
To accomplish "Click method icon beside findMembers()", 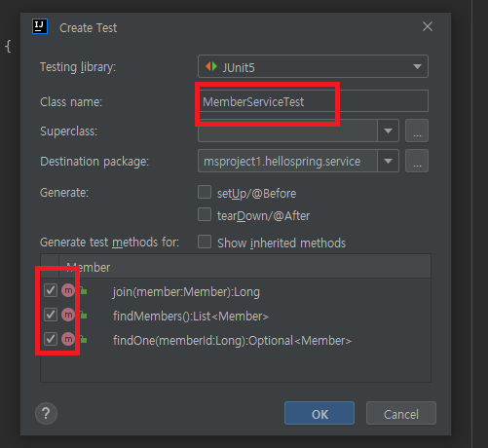I will [x=68, y=315].
